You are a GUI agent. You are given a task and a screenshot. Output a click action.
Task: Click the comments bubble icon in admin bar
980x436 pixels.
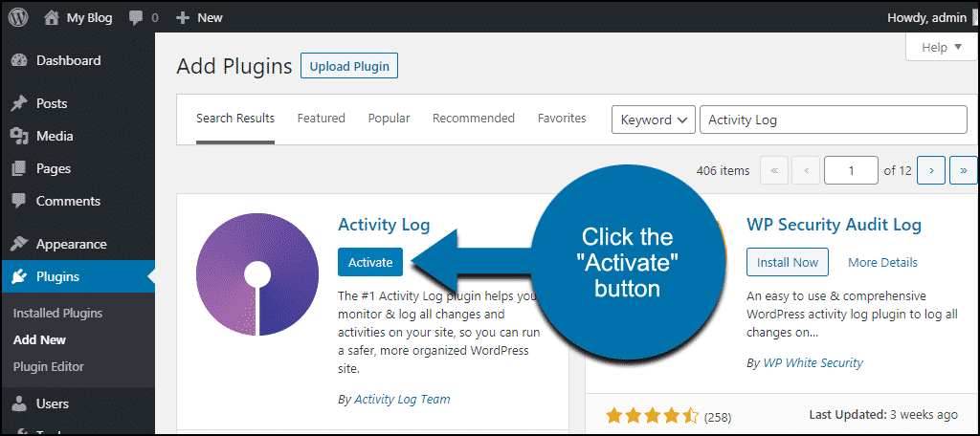[136, 18]
